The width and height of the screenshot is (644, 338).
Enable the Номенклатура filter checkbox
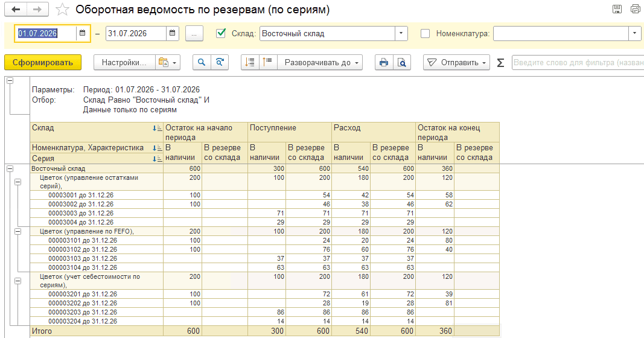(426, 34)
